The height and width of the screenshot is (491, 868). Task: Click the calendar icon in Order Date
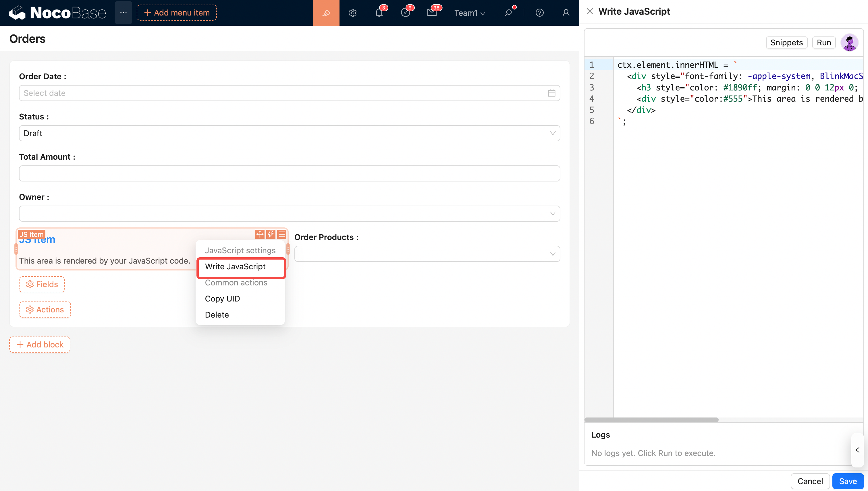coord(551,93)
